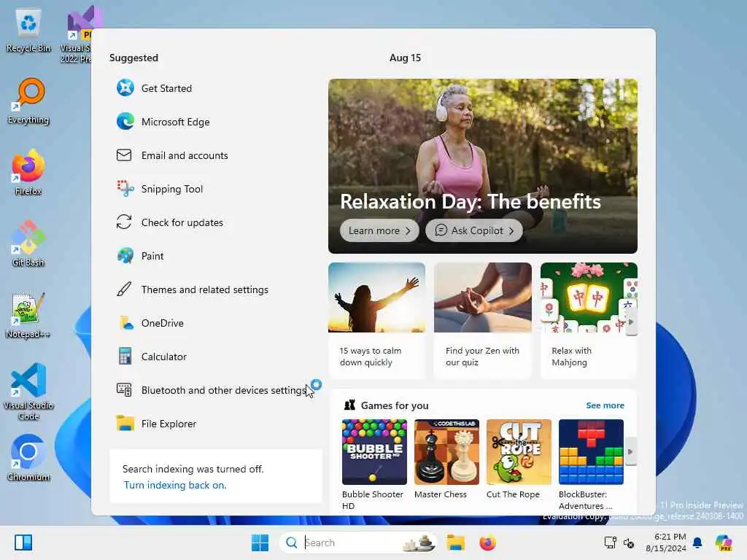Open Relaxation Day: The benefits banner image
747x560 pixels.
[x=483, y=166]
